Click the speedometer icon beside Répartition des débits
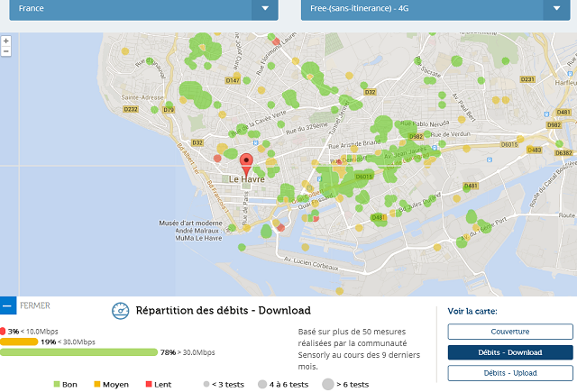The width and height of the screenshot is (577, 392). (120, 311)
